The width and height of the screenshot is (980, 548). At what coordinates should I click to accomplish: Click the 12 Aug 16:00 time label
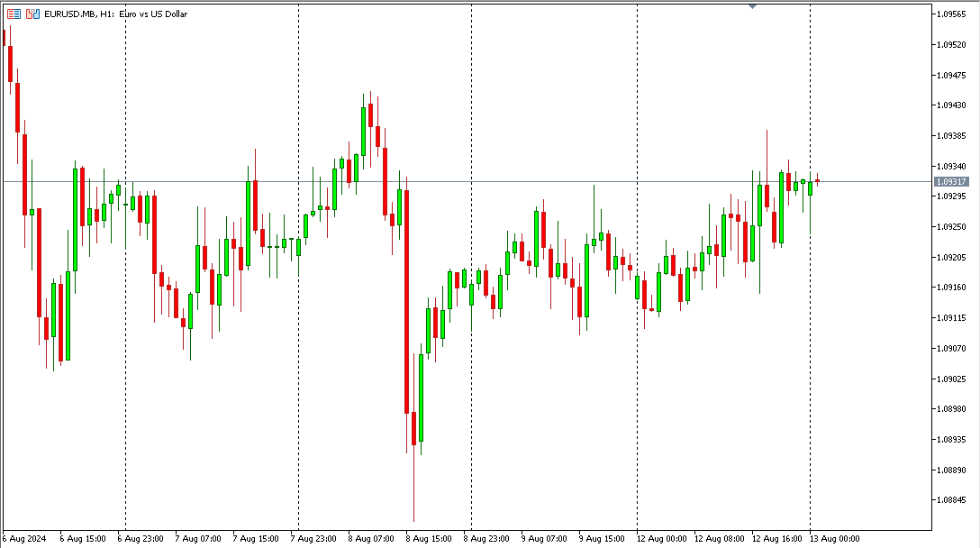776,539
